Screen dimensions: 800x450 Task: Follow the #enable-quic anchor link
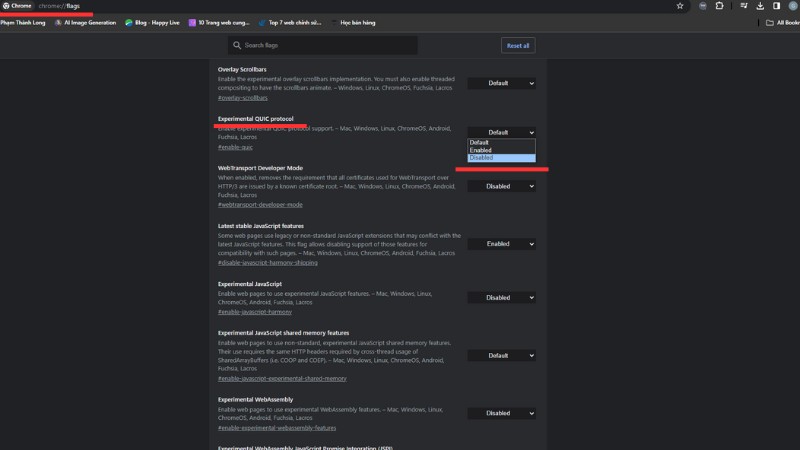(x=235, y=147)
